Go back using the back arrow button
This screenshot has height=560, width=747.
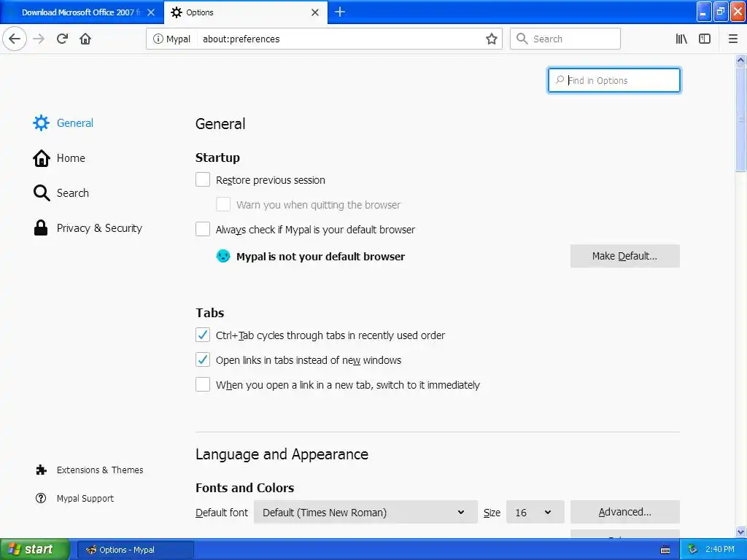click(x=15, y=39)
